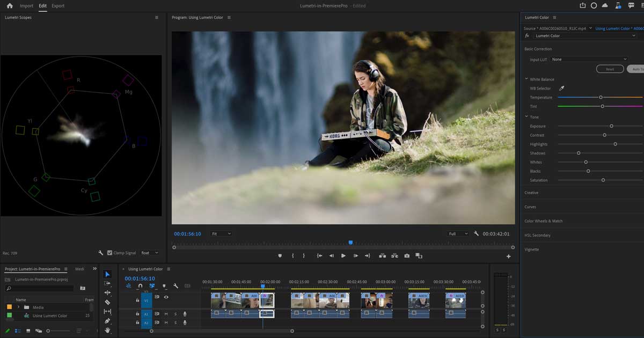
Task: Open Lumetri Scopes wrench settings
Action: point(100,253)
